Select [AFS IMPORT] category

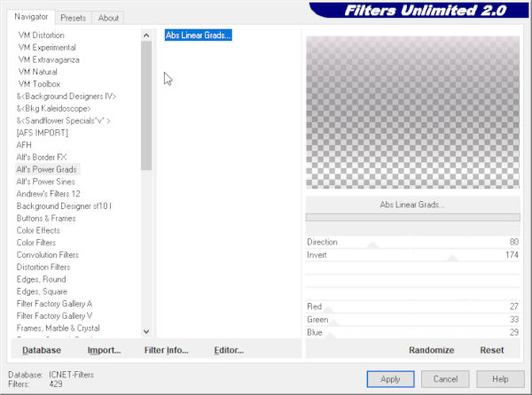coord(42,133)
